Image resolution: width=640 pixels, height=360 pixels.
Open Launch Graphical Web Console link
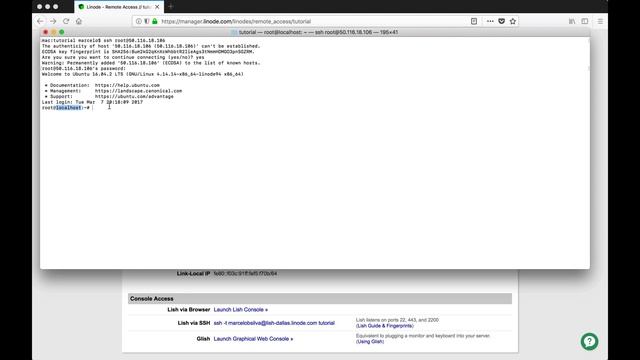point(253,339)
